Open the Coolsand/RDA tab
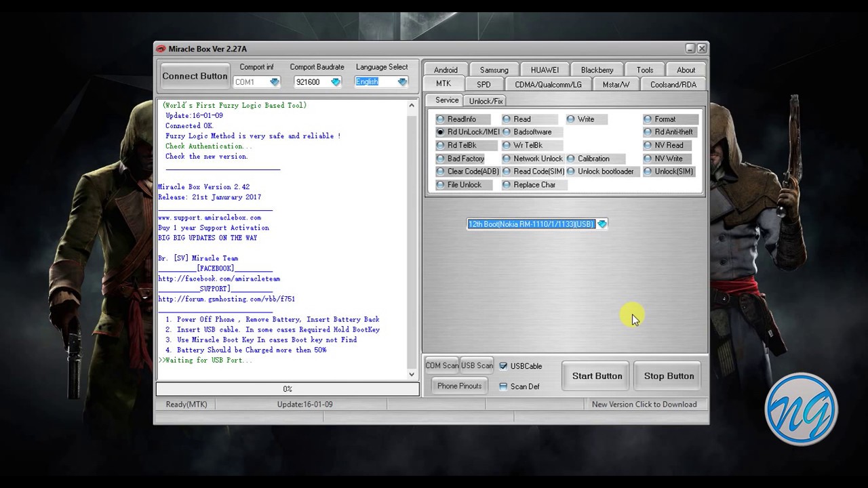The image size is (868, 488). point(673,85)
